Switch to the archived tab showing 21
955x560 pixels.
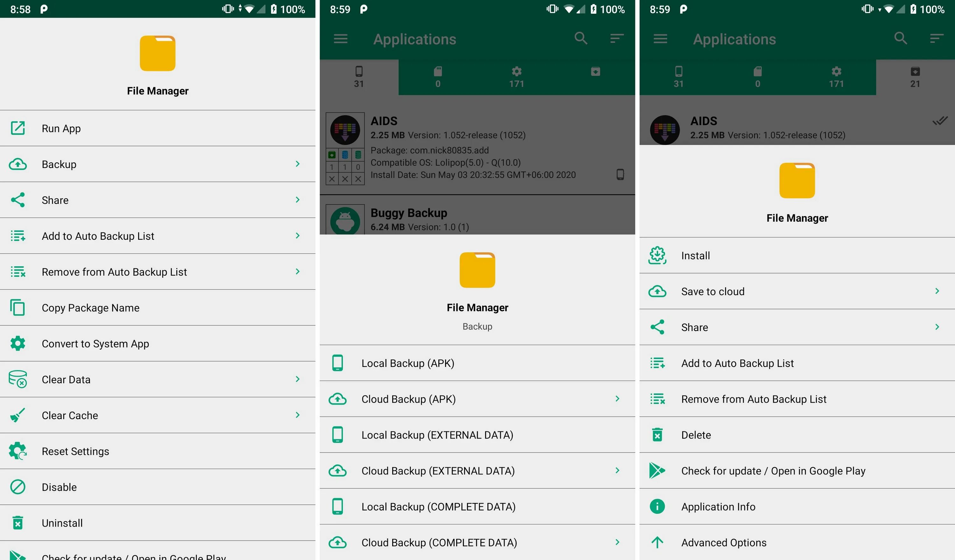click(x=915, y=77)
